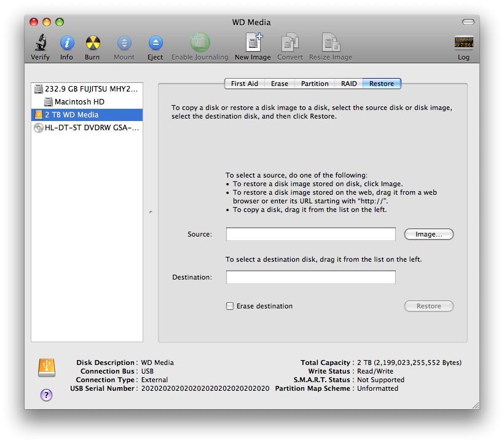Click the sidebar splitter handle dot
The image size is (504, 443).
151,212
